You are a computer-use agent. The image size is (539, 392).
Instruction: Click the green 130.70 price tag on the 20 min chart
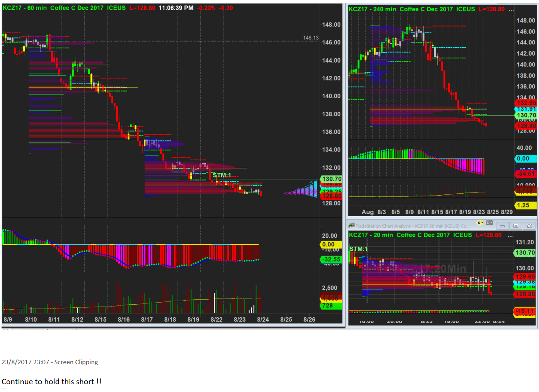tap(525, 253)
